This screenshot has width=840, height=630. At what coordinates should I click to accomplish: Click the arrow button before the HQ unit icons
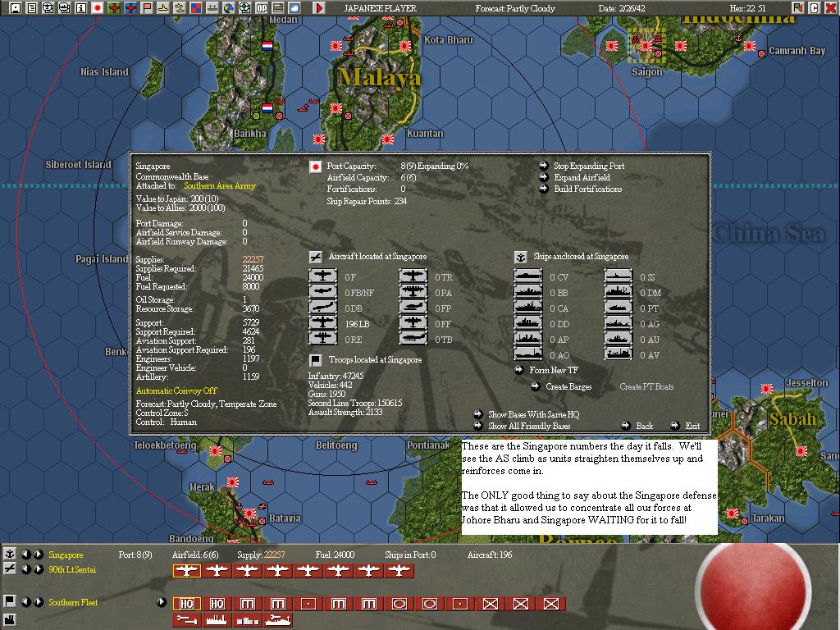click(x=162, y=602)
